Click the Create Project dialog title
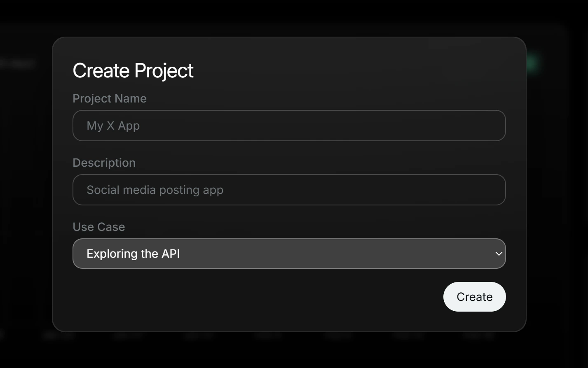The width and height of the screenshot is (588, 368). click(133, 70)
